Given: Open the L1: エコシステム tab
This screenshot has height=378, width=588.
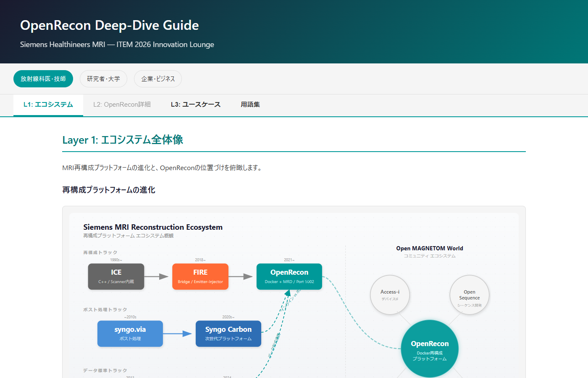Looking at the screenshot, I should click(48, 105).
